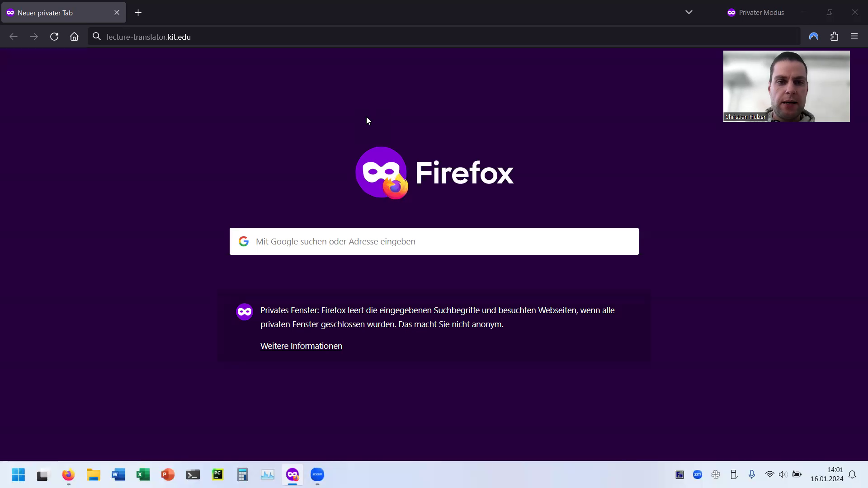Go back with the back arrow

pyautogui.click(x=14, y=37)
